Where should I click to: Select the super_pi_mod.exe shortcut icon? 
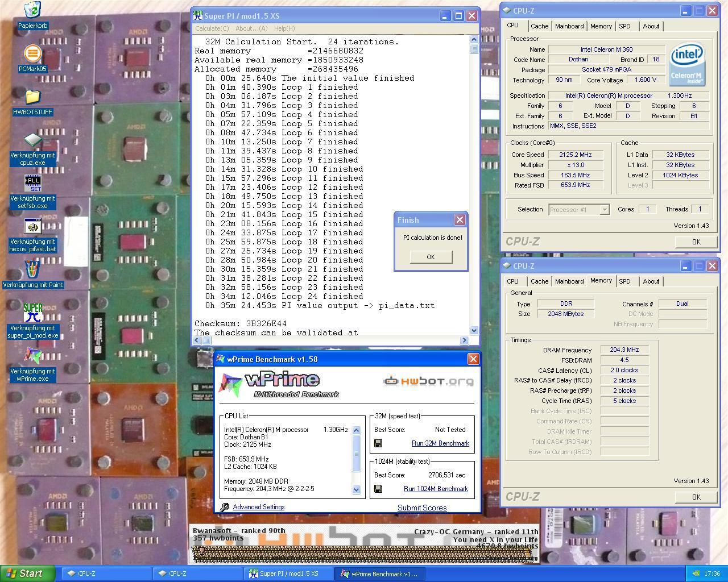(32, 313)
